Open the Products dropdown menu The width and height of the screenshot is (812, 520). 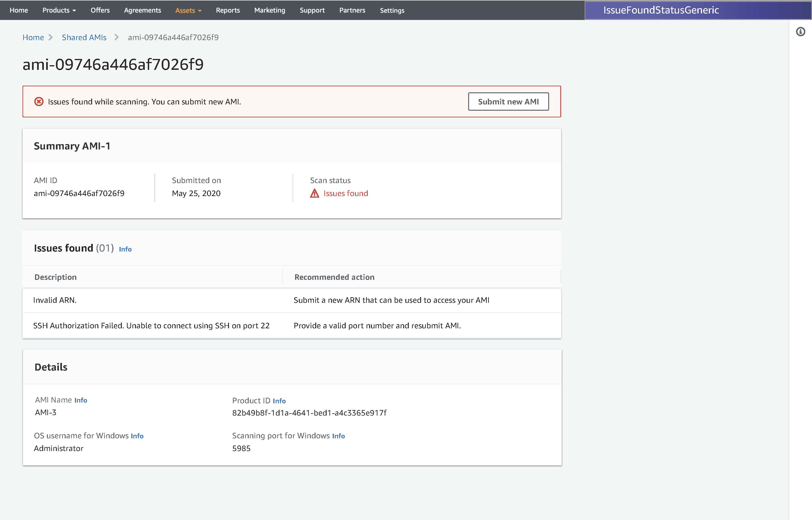click(59, 10)
